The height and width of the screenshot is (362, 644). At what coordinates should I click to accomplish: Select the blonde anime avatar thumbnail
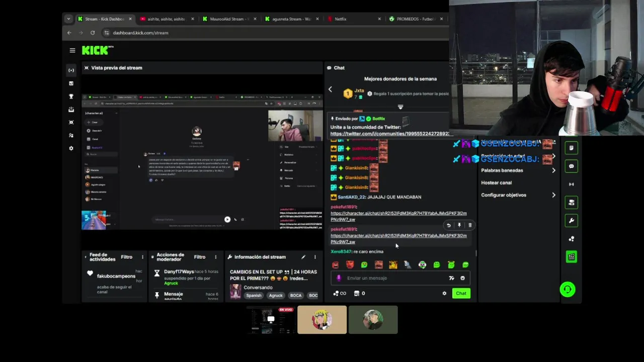click(322, 320)
